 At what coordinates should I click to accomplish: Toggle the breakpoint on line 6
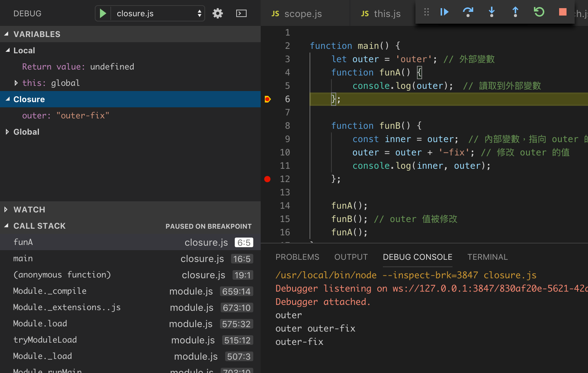pyautogui.click(x=267, y=99)
